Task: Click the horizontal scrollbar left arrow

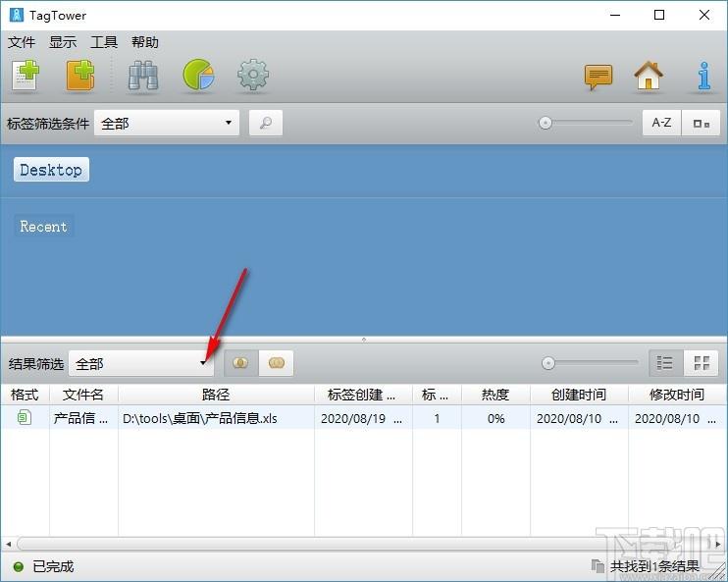Action: pos(9,544)
